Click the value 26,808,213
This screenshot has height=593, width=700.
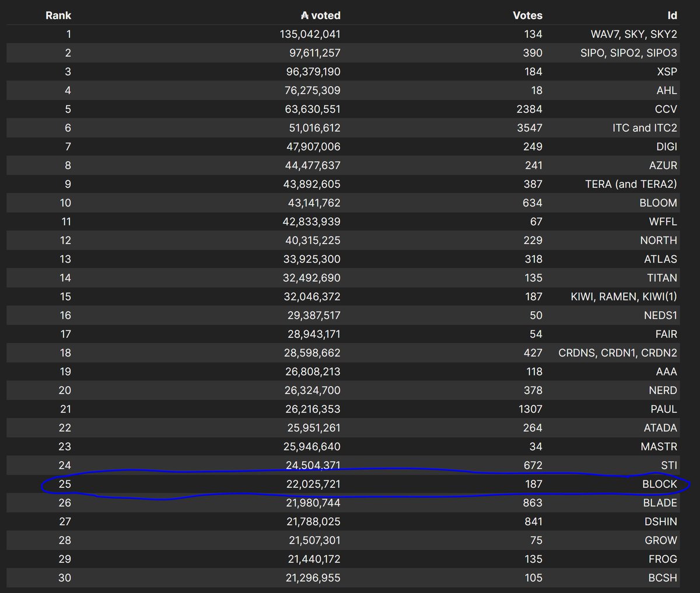pyautogui.click(x=314, y=371)
